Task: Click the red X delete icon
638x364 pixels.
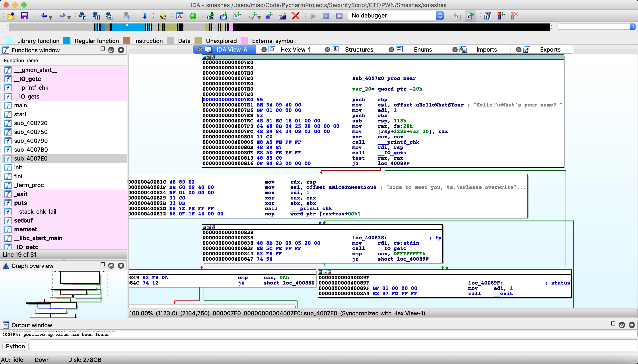Action: coord(296,16)
